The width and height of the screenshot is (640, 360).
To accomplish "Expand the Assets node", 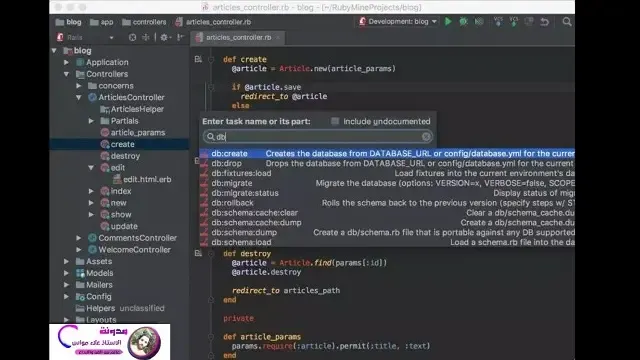I will pyautogui.click(x=67, y=261).
